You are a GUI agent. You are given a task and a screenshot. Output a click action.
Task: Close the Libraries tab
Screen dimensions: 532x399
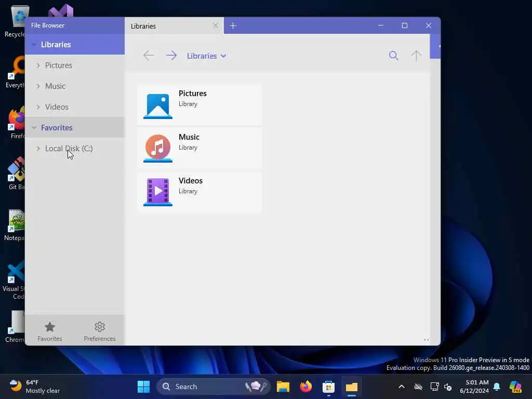[x=216, y=25]
